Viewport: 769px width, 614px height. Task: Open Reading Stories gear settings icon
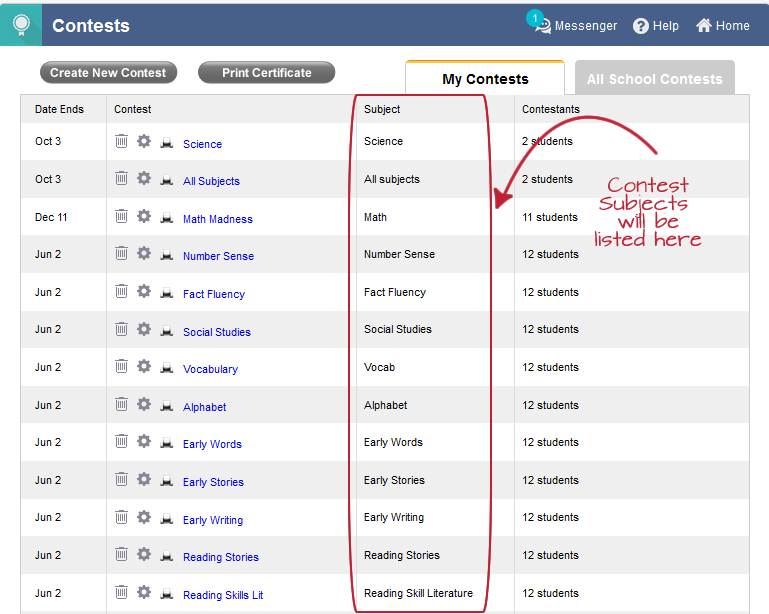[144, 554]
